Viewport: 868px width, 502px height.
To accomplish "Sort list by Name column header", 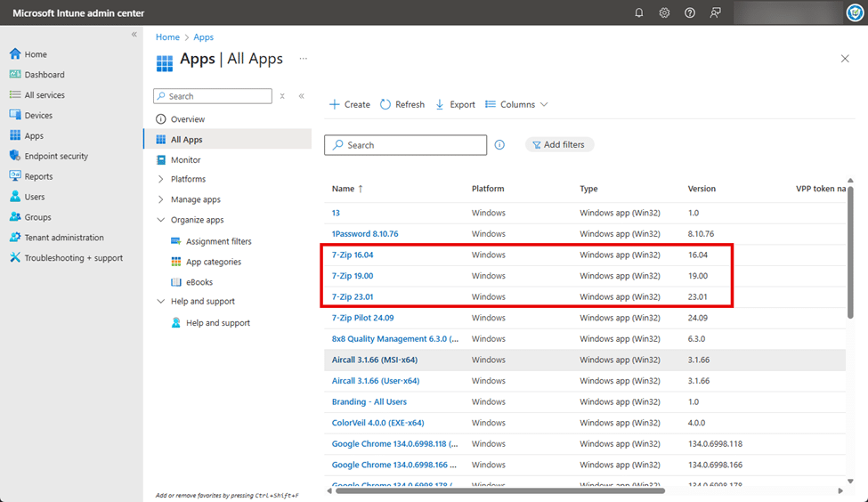I will 344,189.
